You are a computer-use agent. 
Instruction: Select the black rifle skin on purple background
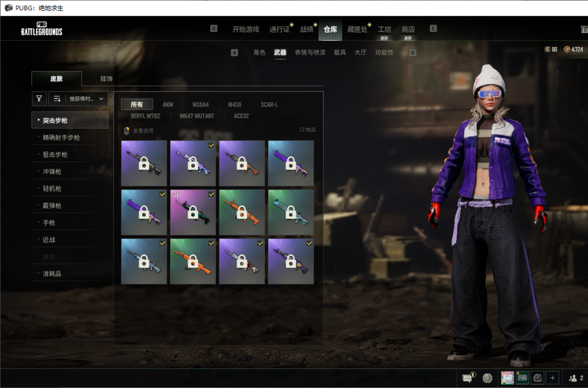click(x=144, y=163)
